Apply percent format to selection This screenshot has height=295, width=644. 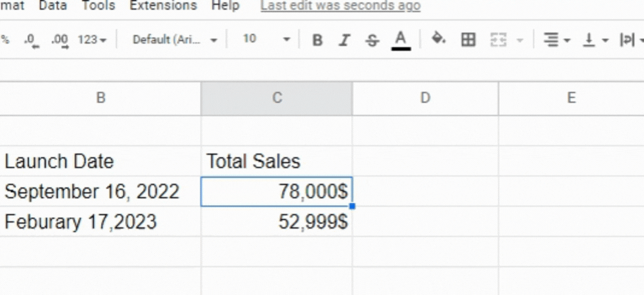click(x=6, y=39)
